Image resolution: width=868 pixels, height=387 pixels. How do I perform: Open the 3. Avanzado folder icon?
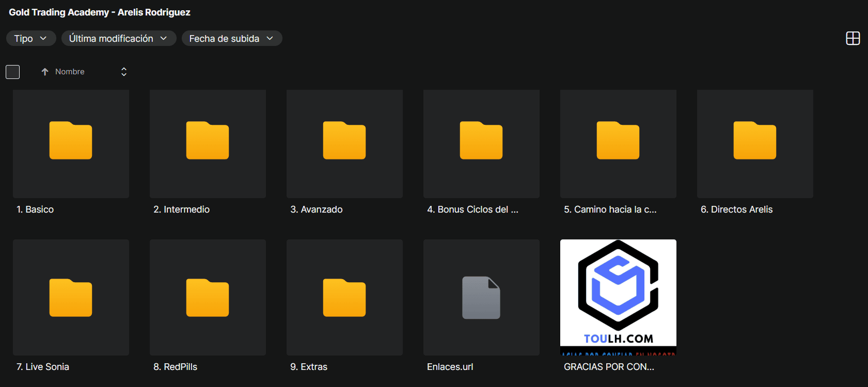[x=344, y=141]
